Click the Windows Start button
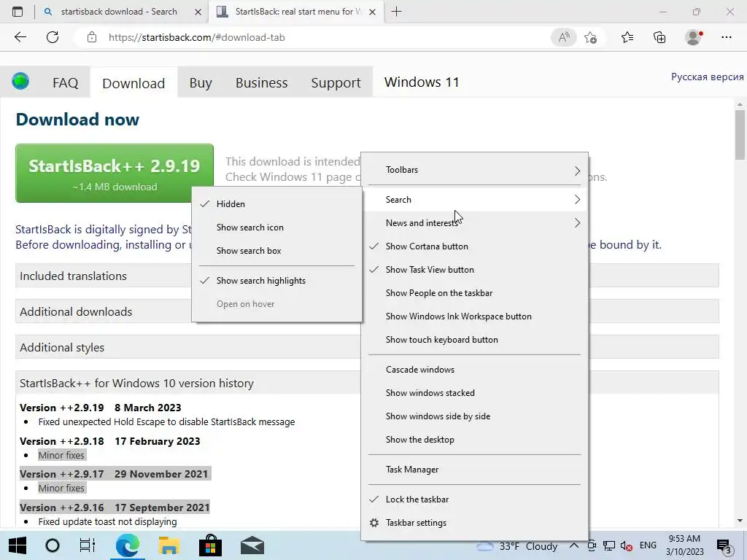Screen dimensions: 747x560 (x=18, y=545)
